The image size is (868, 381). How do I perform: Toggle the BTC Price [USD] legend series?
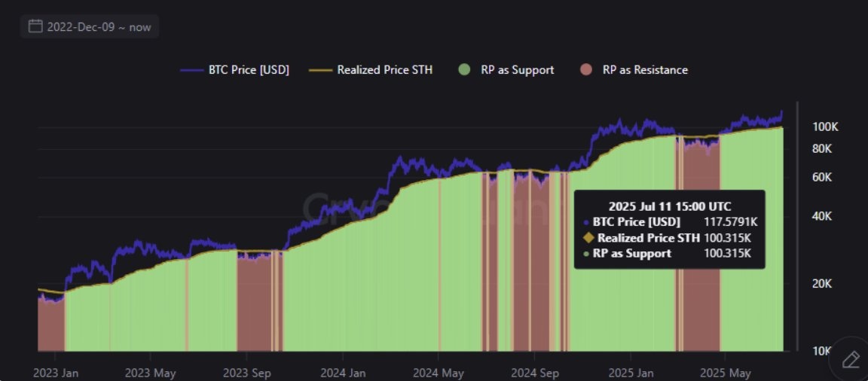click(x=235, y=70)
